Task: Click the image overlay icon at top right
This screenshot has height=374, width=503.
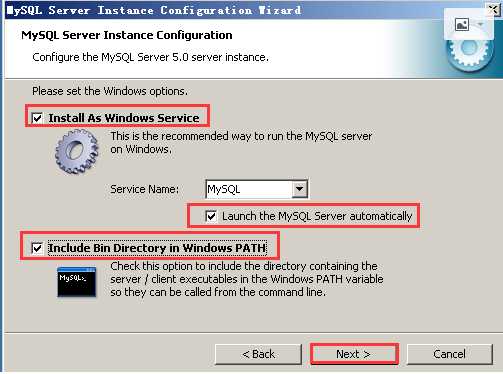Action: (x=462, y=24)
